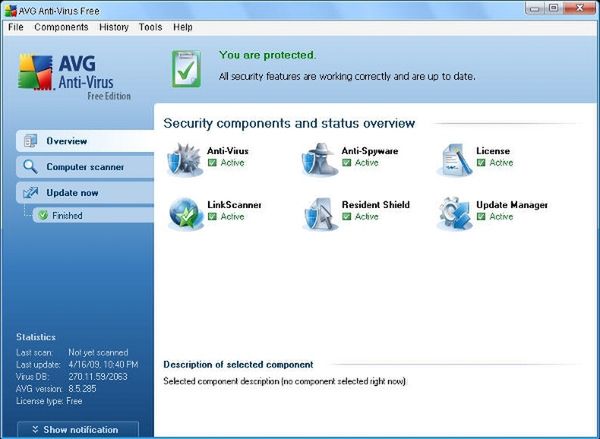Screen dimensions: 600x439
Task: Minimize the AVG window
Action: [x=535, y=8]
